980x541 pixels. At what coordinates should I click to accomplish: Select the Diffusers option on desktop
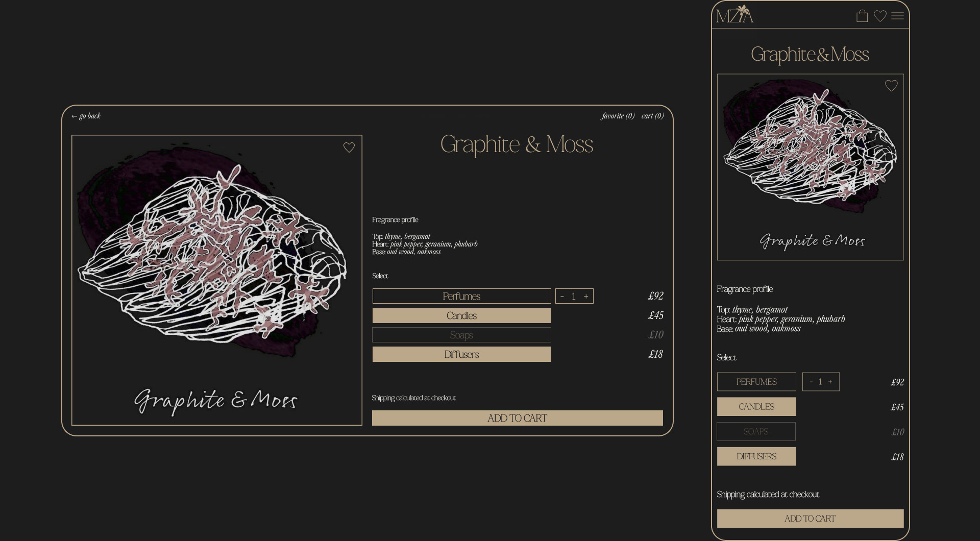coord(461,355)
